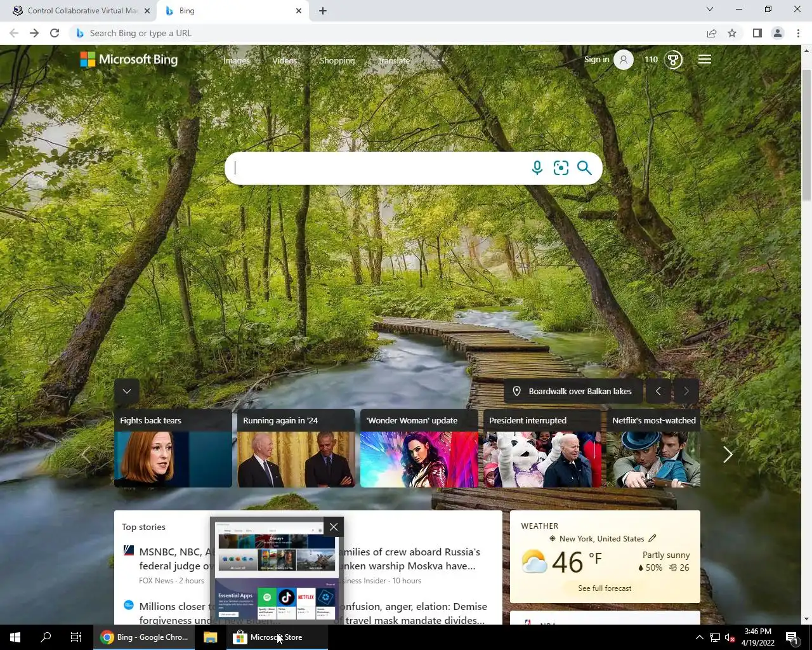Click the muted volume tray icon
This screenshot has height=650, width=812.
(x=730, y=637)
